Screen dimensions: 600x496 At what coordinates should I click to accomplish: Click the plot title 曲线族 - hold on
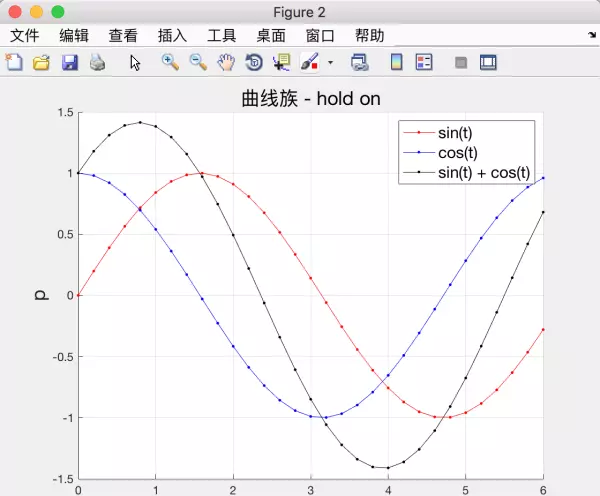point(311,98)
